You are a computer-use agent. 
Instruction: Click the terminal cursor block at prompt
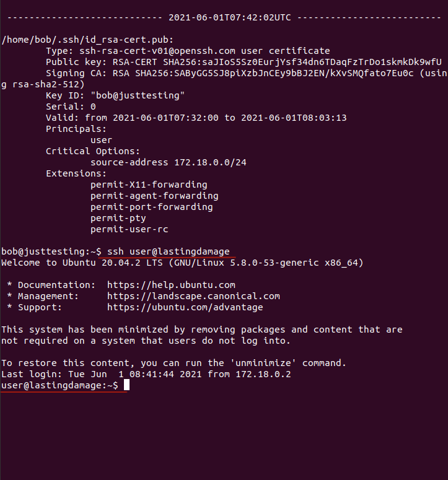click(126, 385)
